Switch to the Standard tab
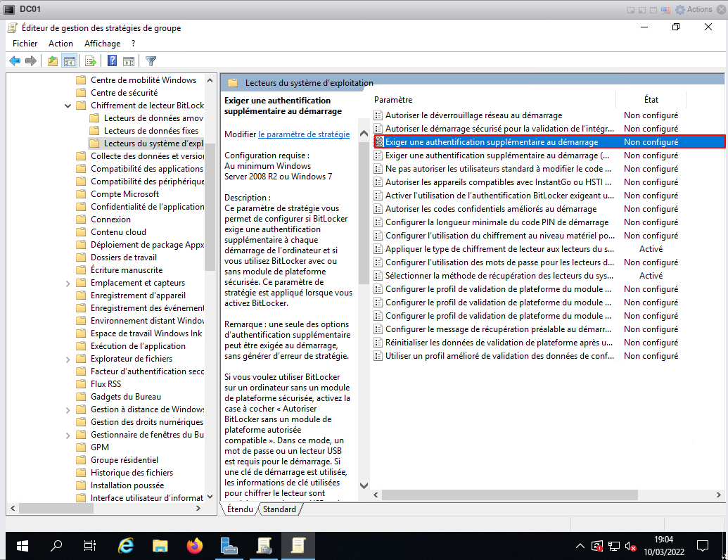 279,509
